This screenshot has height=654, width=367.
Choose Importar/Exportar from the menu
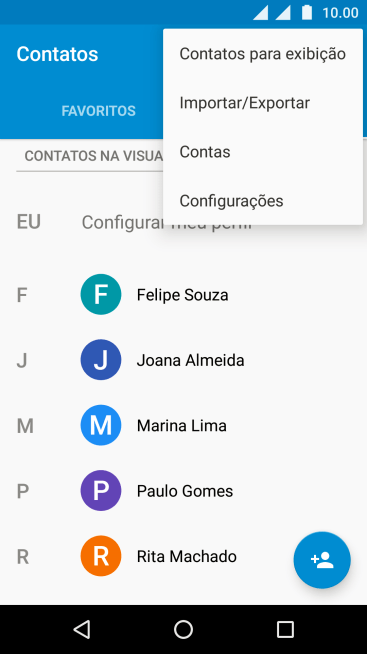click(x=263, y=103)
